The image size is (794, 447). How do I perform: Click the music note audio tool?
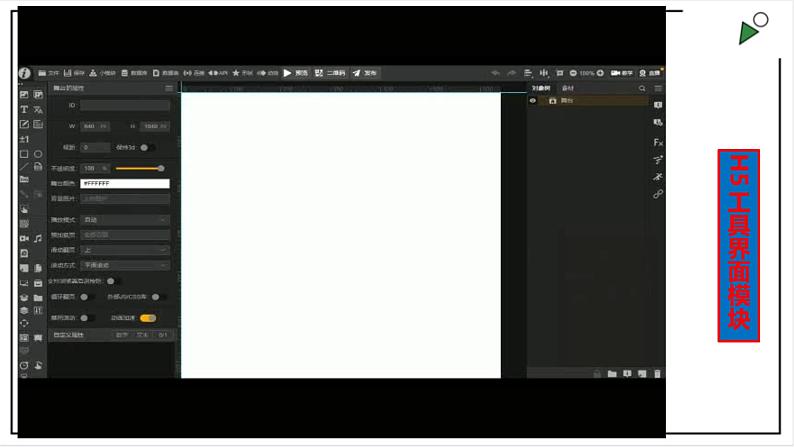(x=38, y=239)
